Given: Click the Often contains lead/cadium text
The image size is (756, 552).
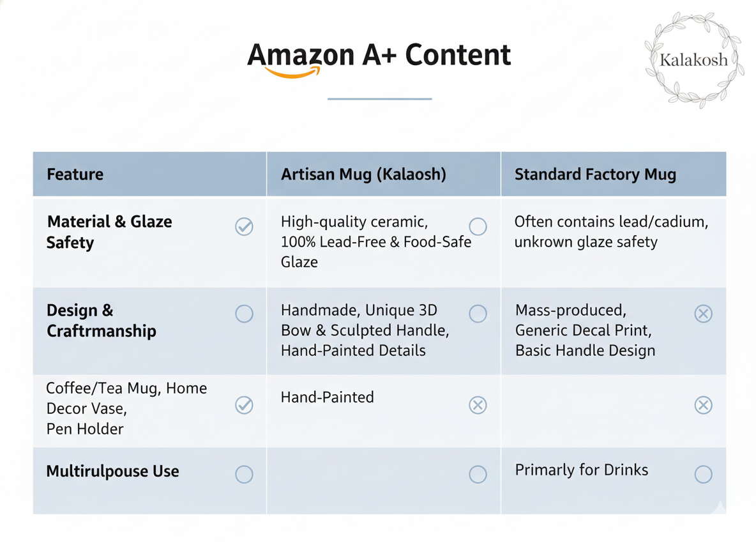Looking at the screenshot, I should pos(611,222).
